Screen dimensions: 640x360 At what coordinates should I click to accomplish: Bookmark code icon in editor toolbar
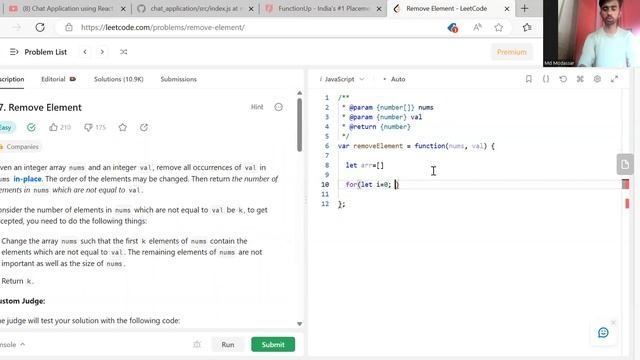pos(529,79)
